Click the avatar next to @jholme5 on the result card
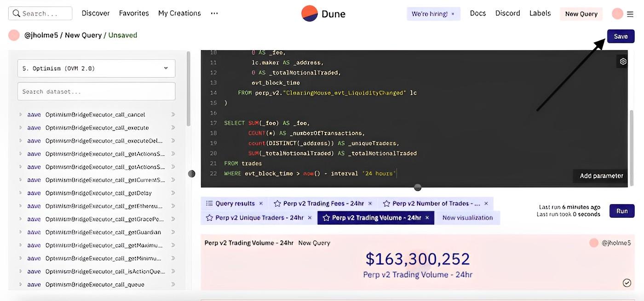 coord(594,243)
